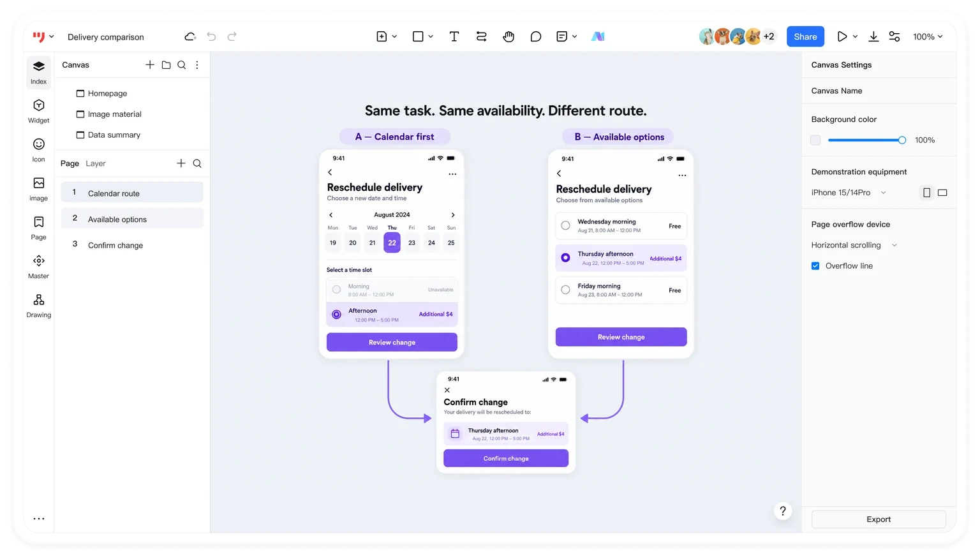Select the Comment bubble tool

tap(536, 36)
